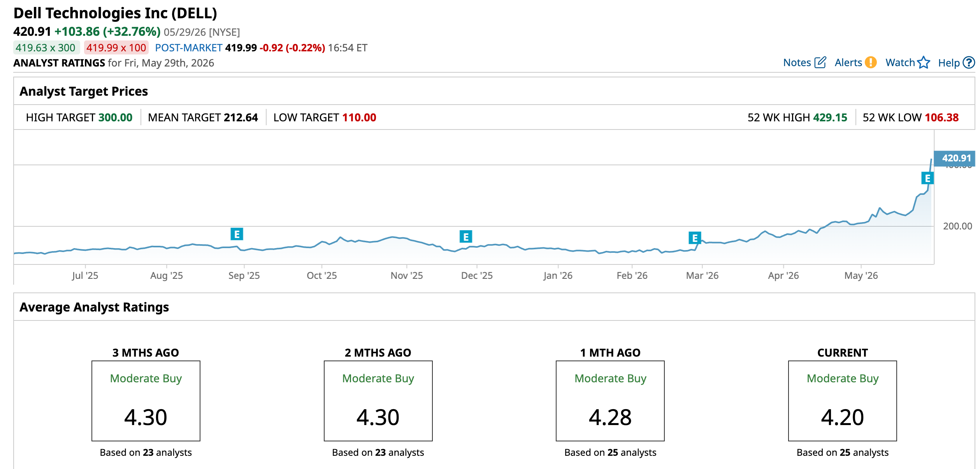980x469 pixels.
Task: Click the Watch link text
Action: [900, 63]
